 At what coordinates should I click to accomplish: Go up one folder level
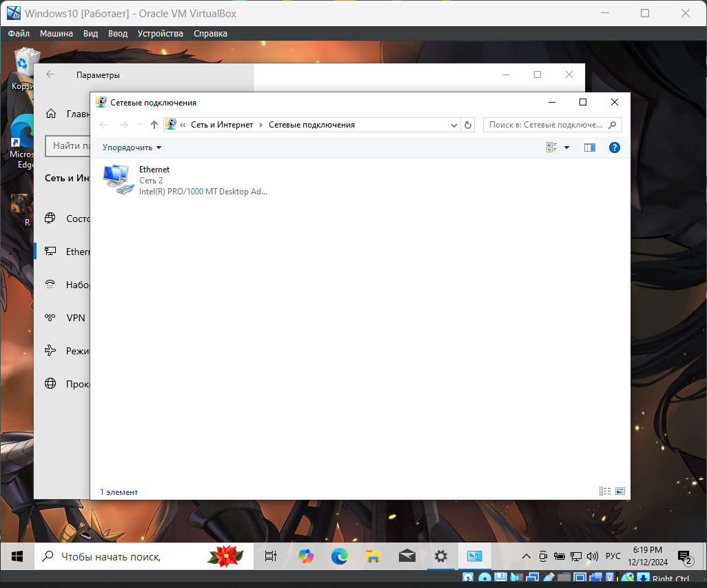pyautogui.click(x=154, y=125)
